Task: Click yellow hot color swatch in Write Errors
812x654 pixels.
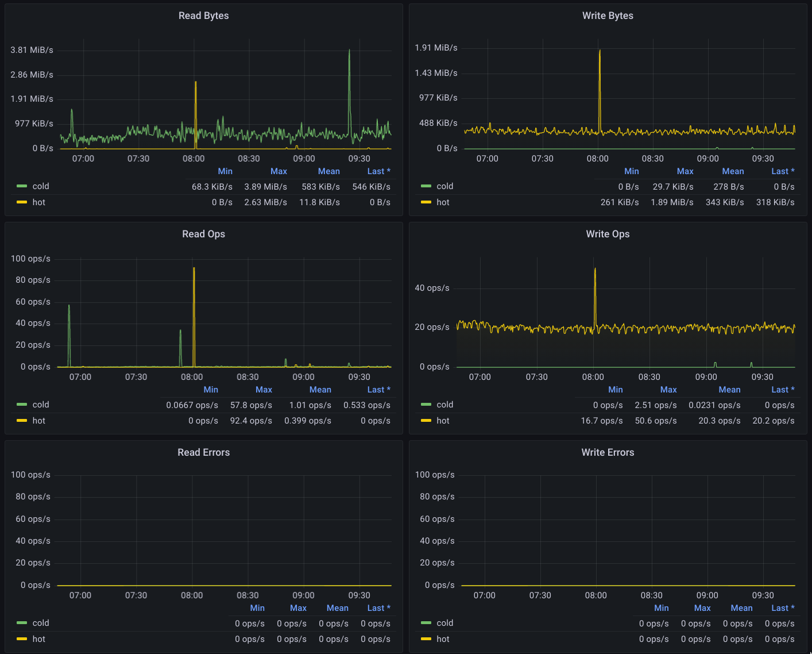Action: click(x=426, y=639)
